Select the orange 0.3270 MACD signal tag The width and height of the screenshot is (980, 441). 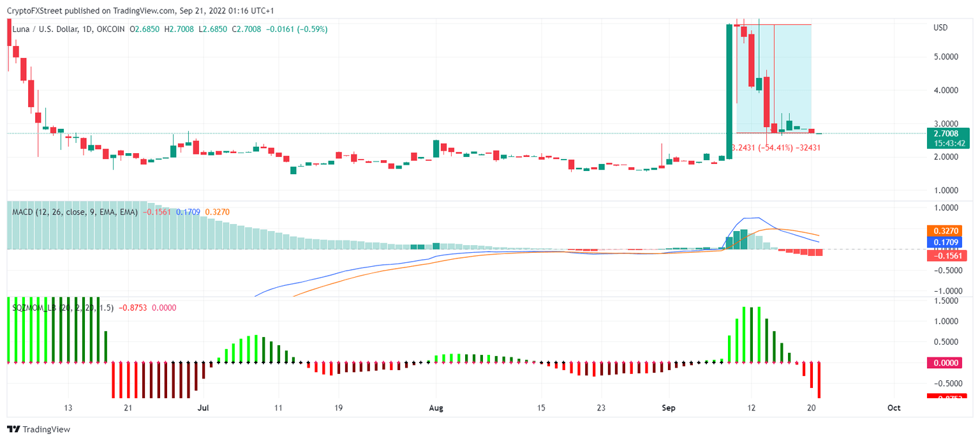[x=947, y=230]
